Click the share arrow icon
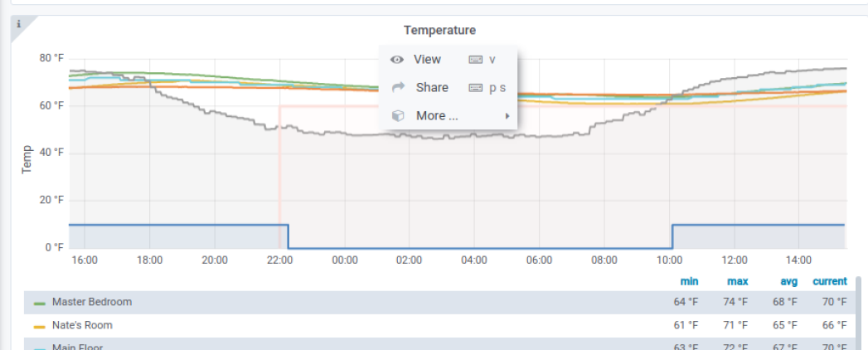Image resolution: width=868 pixels, height=350 pixels. coord(397,88)
